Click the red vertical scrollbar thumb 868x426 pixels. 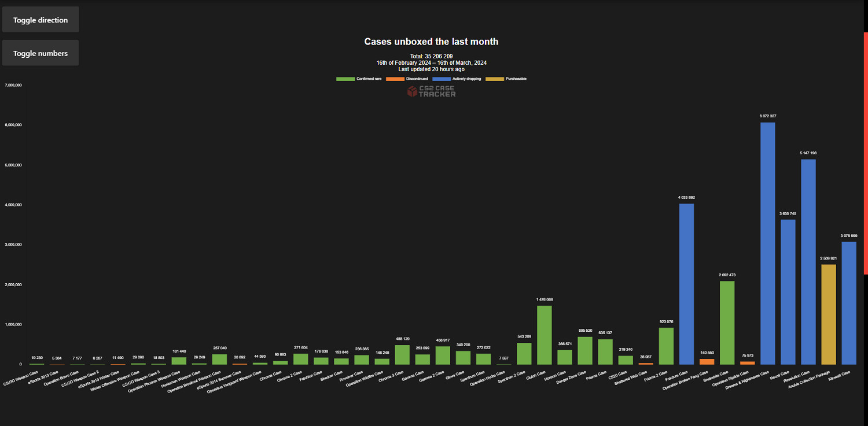click(865, 153)
